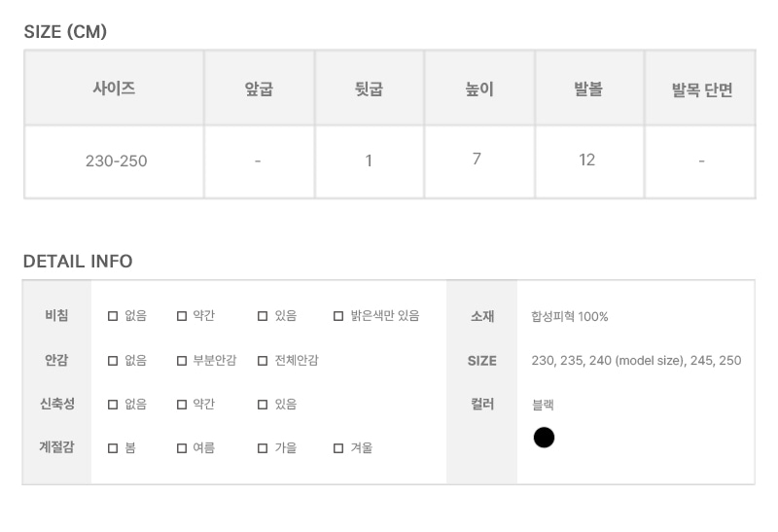Image resolution: width=778 pixels, height=532 pixels.
Task: Click the 발볼 value 12 cell
Action: (x=589, y=161)
